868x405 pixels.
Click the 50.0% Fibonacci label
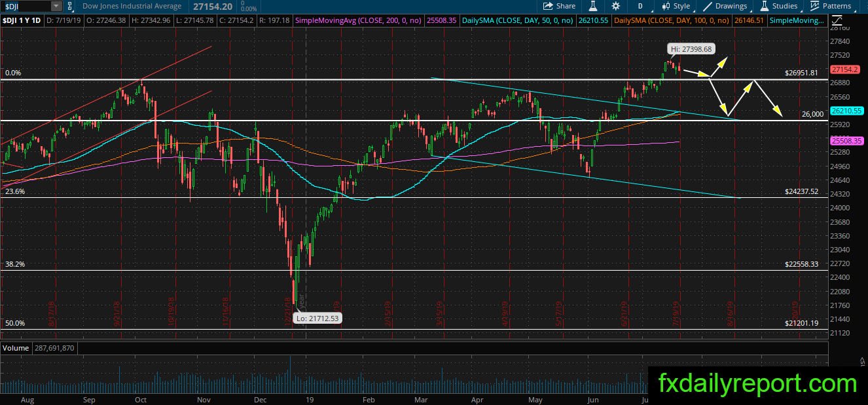pos(14,324)
